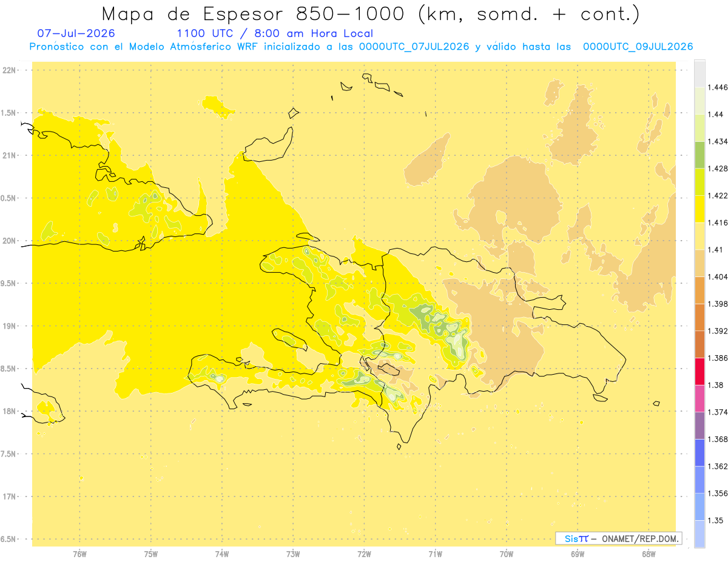The height and width of the screenshot is (562, 728).
Task: Click the "22N" latitude label
Action: 10,70
